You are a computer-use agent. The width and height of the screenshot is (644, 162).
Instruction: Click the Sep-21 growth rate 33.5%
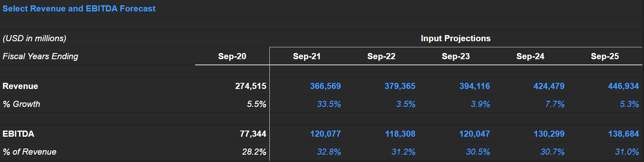point(329,104)
